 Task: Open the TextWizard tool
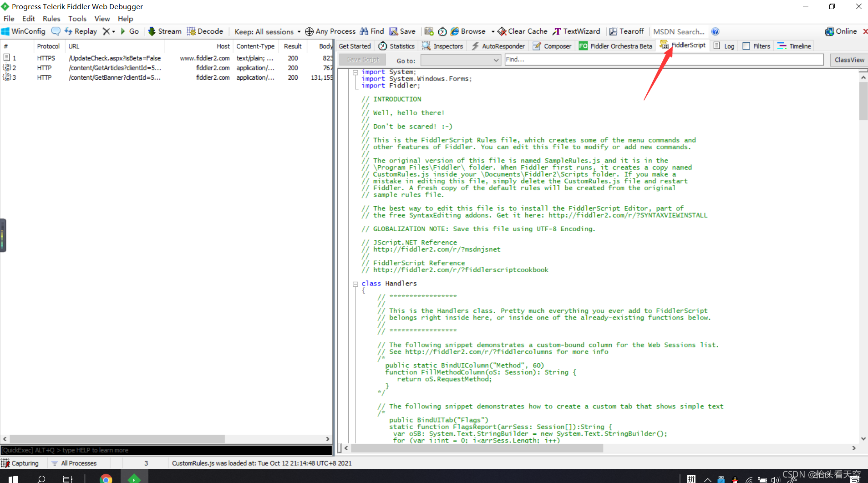click(x=576, y=31)
